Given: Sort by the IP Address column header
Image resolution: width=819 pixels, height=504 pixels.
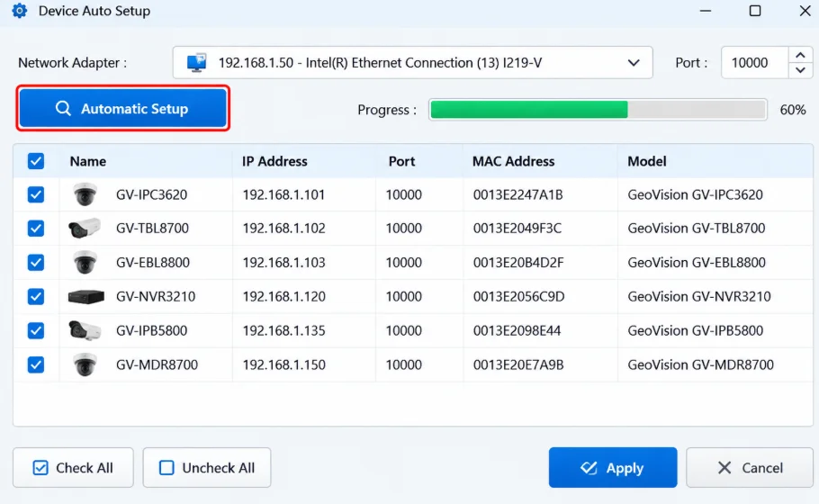Looking at the screenshot, I should point(274,161).
